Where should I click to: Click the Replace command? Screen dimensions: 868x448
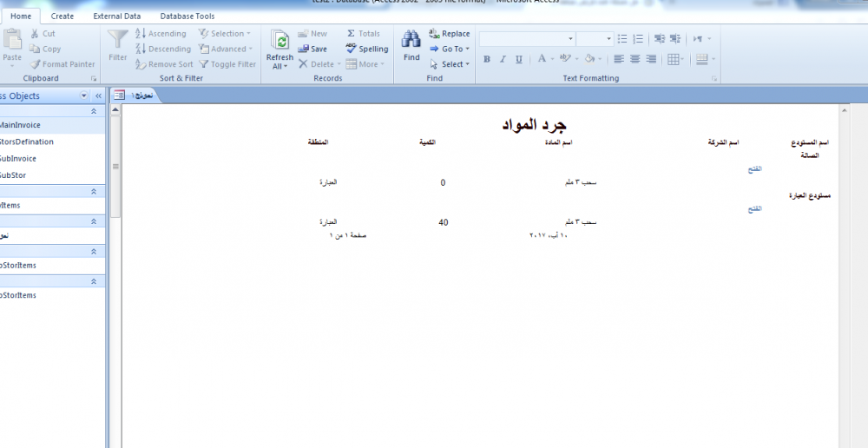[450, 34]
